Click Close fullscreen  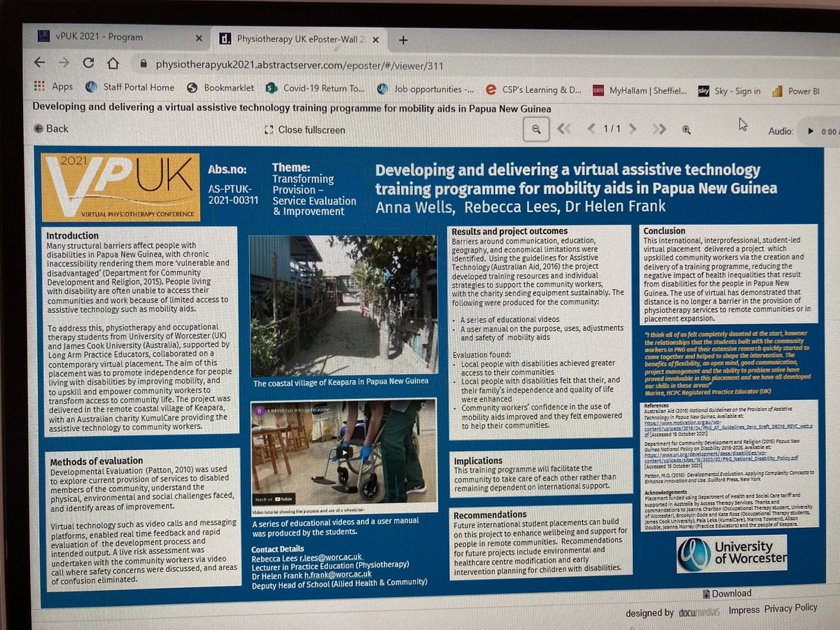point(304,129)
